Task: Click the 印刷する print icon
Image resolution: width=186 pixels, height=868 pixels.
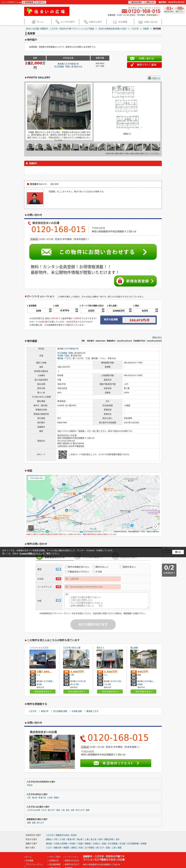Action: [154, 78]
